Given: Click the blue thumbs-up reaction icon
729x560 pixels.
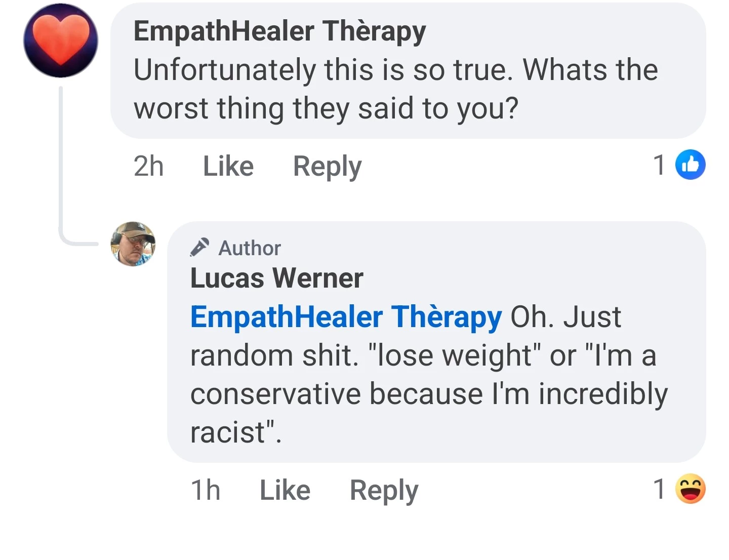Looking at the screenshot, I should [x=691, y=165].
